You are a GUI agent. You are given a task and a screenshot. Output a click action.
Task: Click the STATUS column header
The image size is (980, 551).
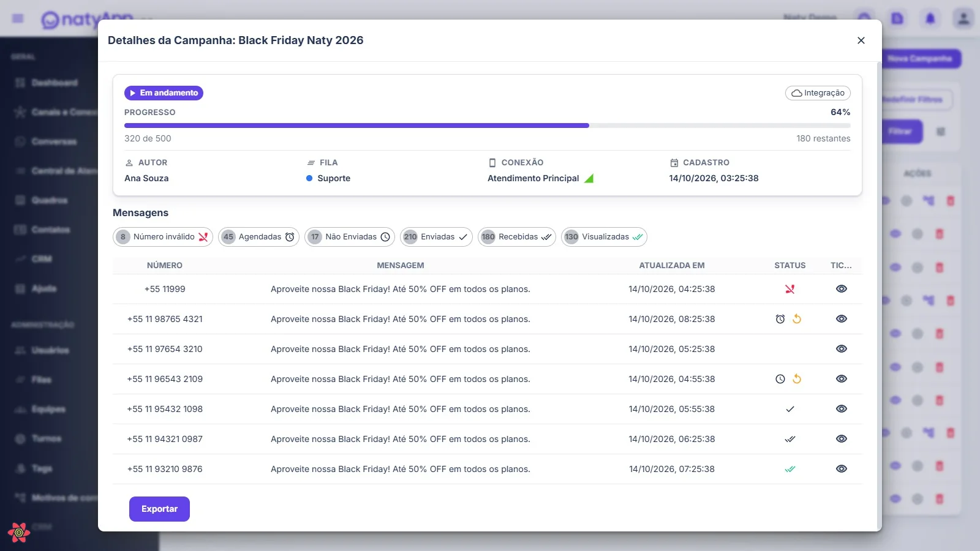click(790, 265)
